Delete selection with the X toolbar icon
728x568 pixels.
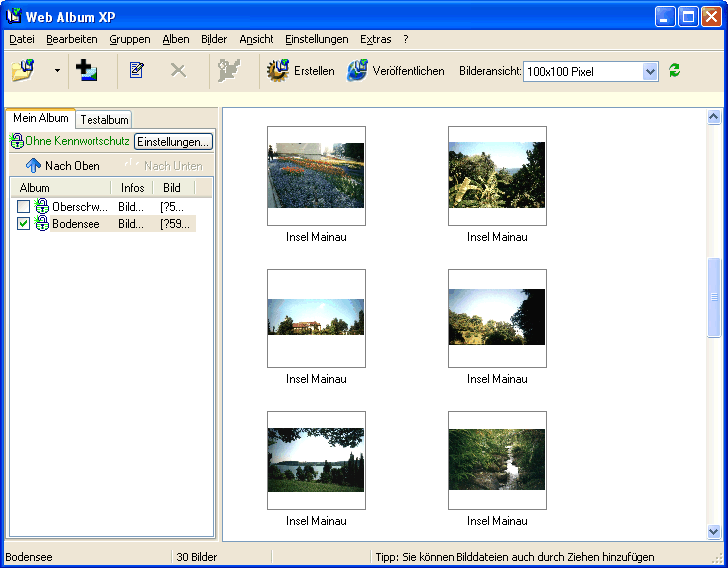pos(178,70)
